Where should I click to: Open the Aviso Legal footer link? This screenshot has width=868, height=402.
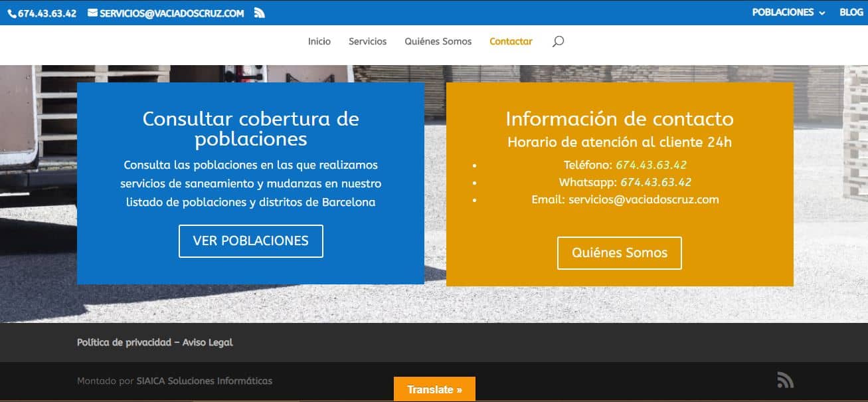[x=207, y=343]
